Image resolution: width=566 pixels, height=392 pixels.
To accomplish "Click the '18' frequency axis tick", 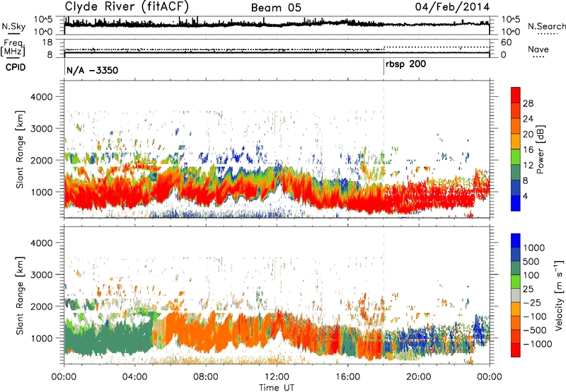I will [47, 42].
